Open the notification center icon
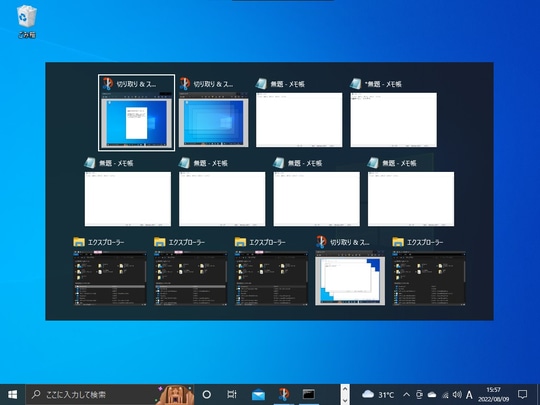540x405 pixels. pyautogui.click(x=522, y=394)
